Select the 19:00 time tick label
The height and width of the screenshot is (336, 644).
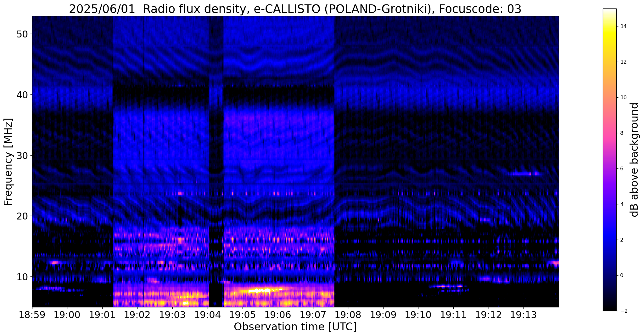coord(67,315)
